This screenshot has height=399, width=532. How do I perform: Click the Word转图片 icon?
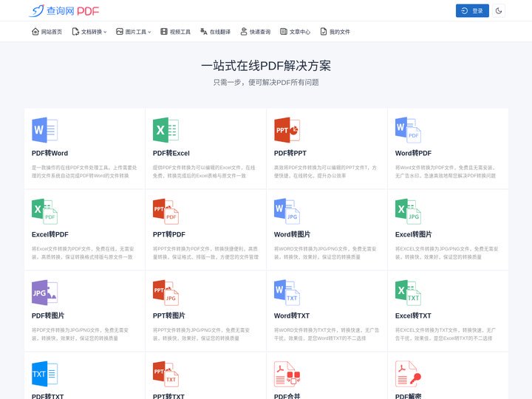tap(287, 211)
